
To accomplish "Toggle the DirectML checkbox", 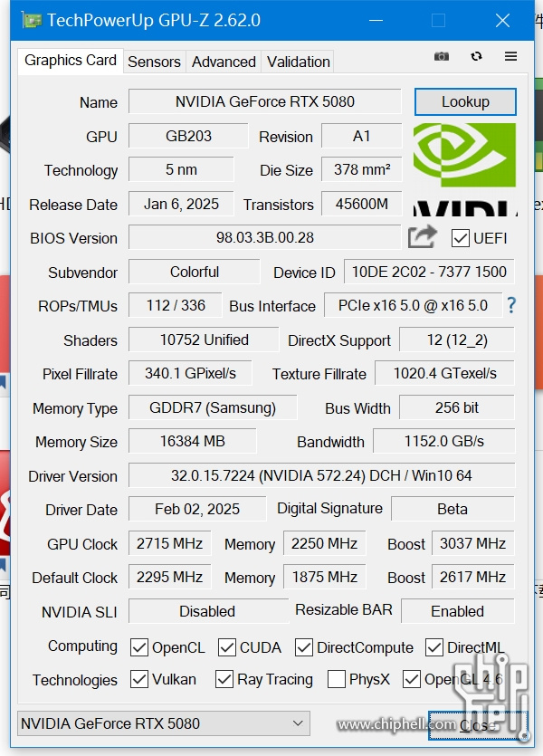I will (x=434, y=647).
